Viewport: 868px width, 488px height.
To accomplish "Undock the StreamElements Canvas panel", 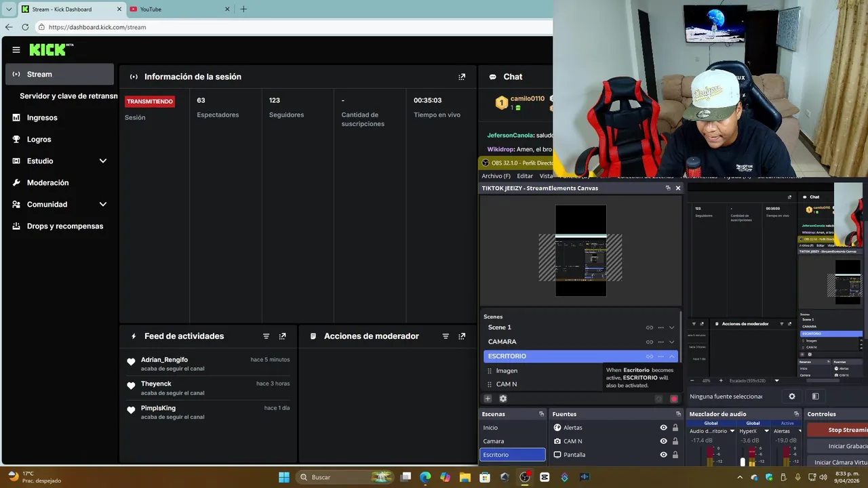I will tap(668, 188).
